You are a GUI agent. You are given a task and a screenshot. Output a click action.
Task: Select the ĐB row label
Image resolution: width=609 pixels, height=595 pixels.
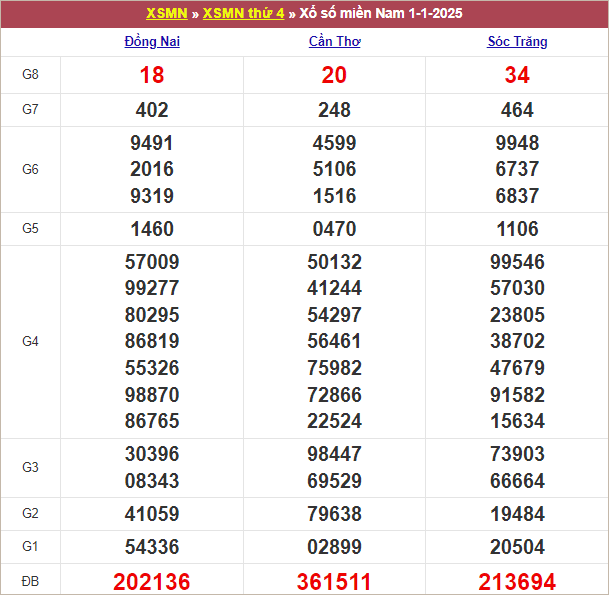pos(30,581)
